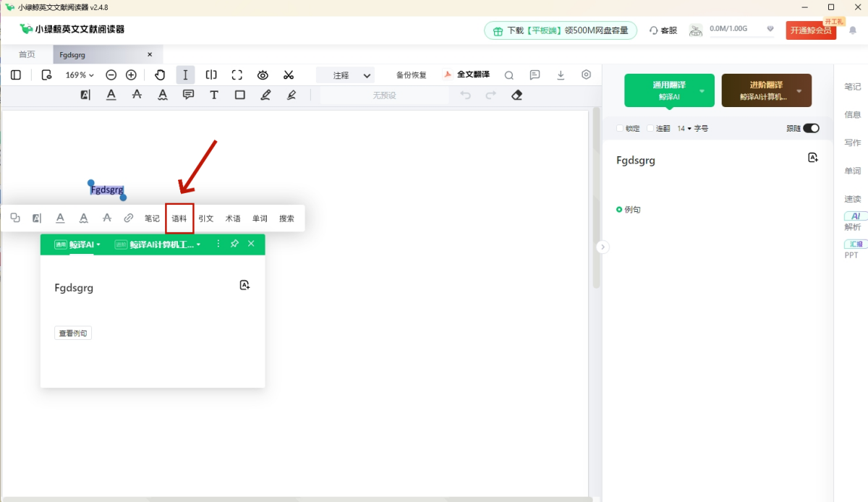Pin the floating translation popup

[234, 244]
